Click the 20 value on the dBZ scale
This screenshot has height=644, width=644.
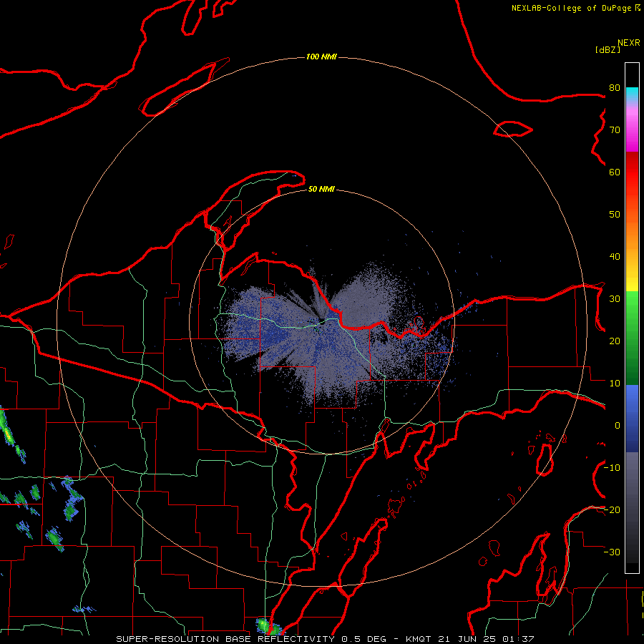point(615,341)
